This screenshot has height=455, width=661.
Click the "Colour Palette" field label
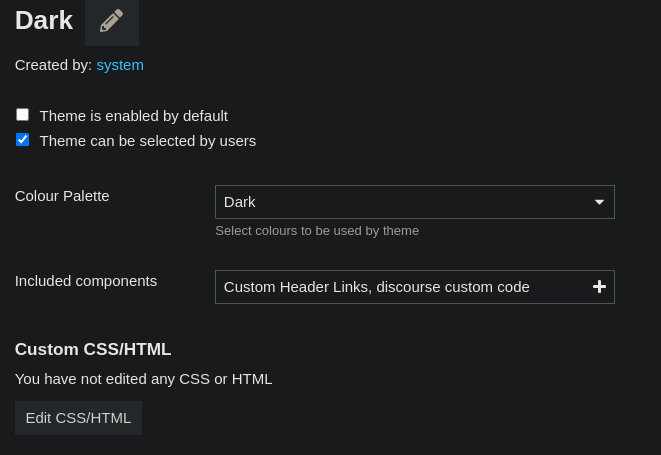[x=62, y=196]
